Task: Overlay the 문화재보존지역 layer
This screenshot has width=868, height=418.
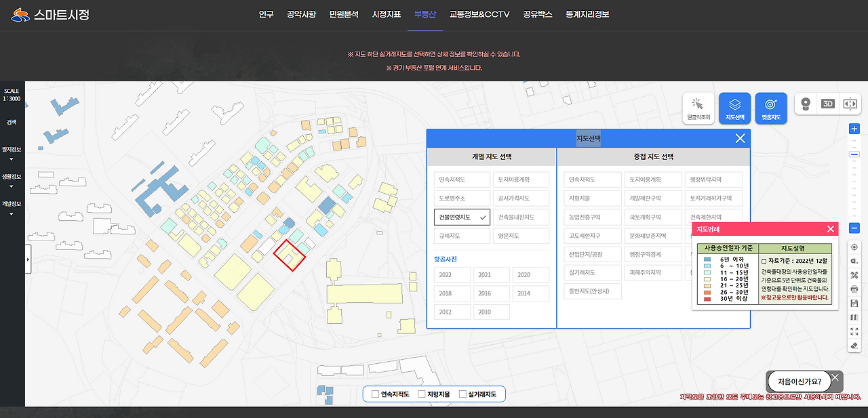Action: [653, 236]
